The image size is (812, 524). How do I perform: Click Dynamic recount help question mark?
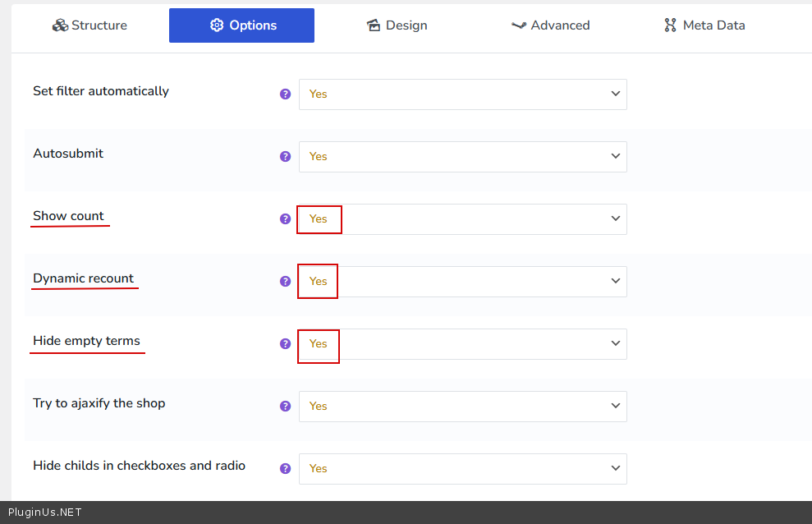(x=285, y=282)
